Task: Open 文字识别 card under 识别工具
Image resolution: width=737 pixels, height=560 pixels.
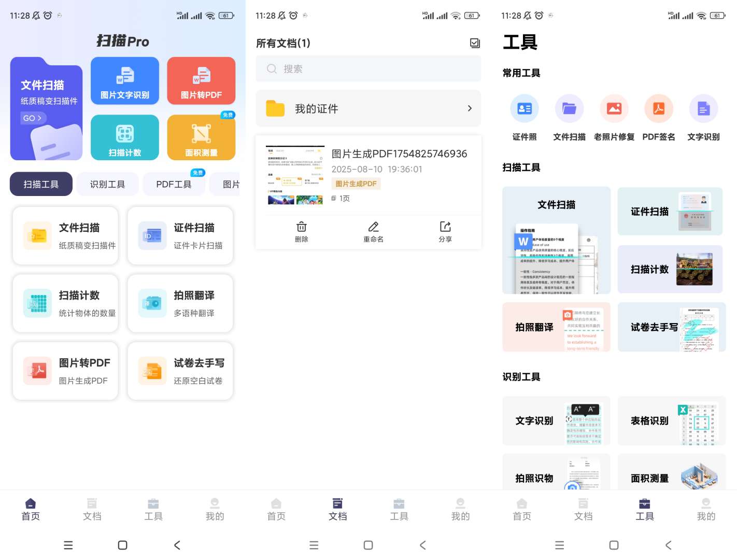Action: 557,421
